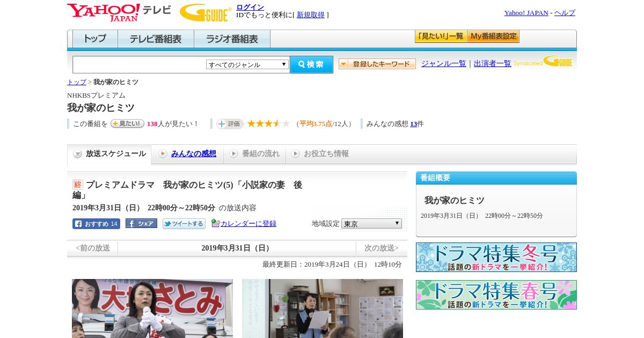Image resolution: width=644 pixels, height=338 pixels.
Task: Click play icon beside みんなの感想 tab
Action: [x=163, y=154]
